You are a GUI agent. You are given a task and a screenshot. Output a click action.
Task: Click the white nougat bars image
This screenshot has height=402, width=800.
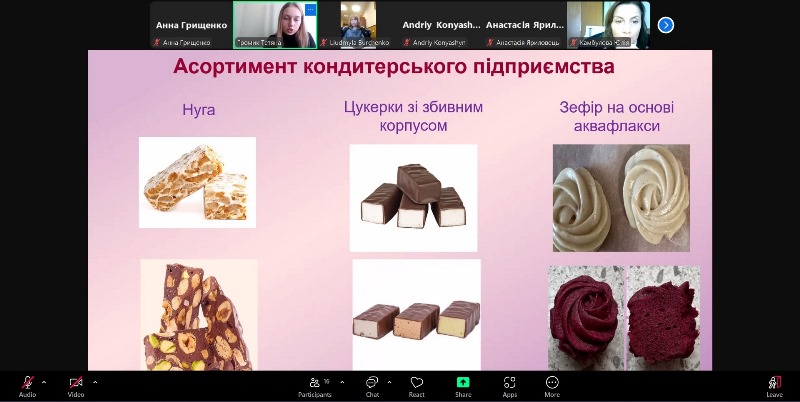coord(197,182)
